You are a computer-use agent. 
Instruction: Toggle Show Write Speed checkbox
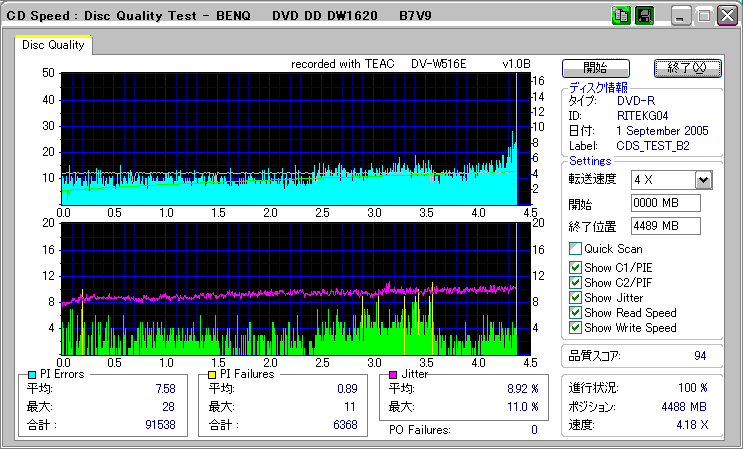[x=575, y=328]
